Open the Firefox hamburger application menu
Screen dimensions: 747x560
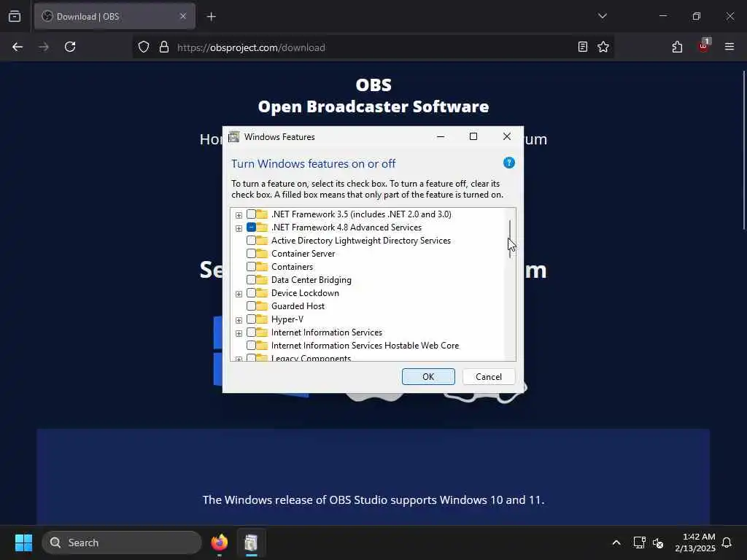pyautogui.click(x=729, y=47)
